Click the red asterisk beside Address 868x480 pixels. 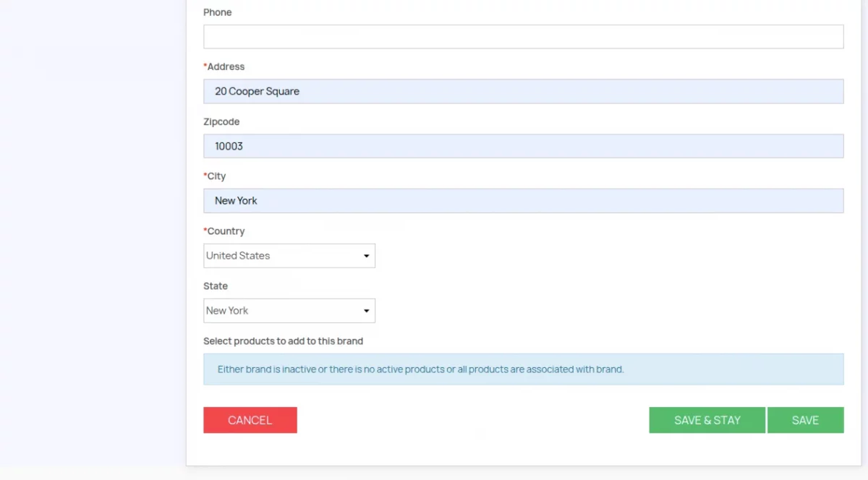pyautogui.click(x=205, y=66)
